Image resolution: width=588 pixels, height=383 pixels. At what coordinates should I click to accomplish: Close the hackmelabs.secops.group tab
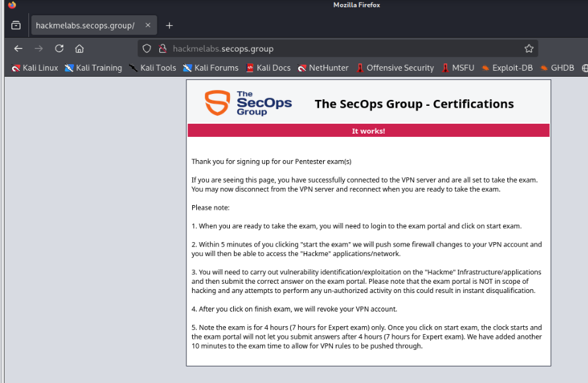click(148, 25)
